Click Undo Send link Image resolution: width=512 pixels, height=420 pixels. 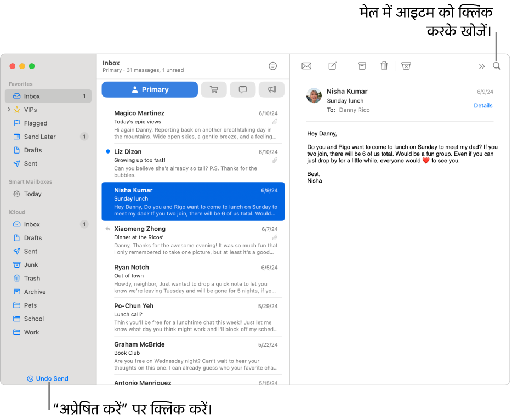point(48,378)
